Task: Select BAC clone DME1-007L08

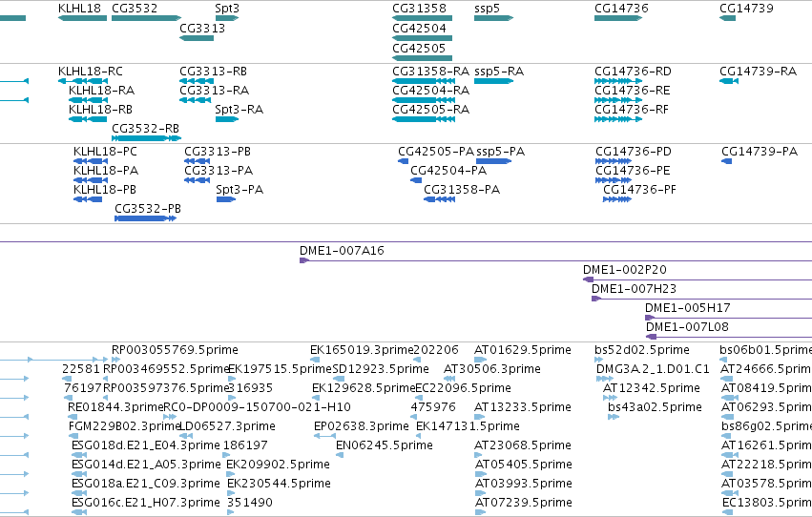Action: click(729, 338)
